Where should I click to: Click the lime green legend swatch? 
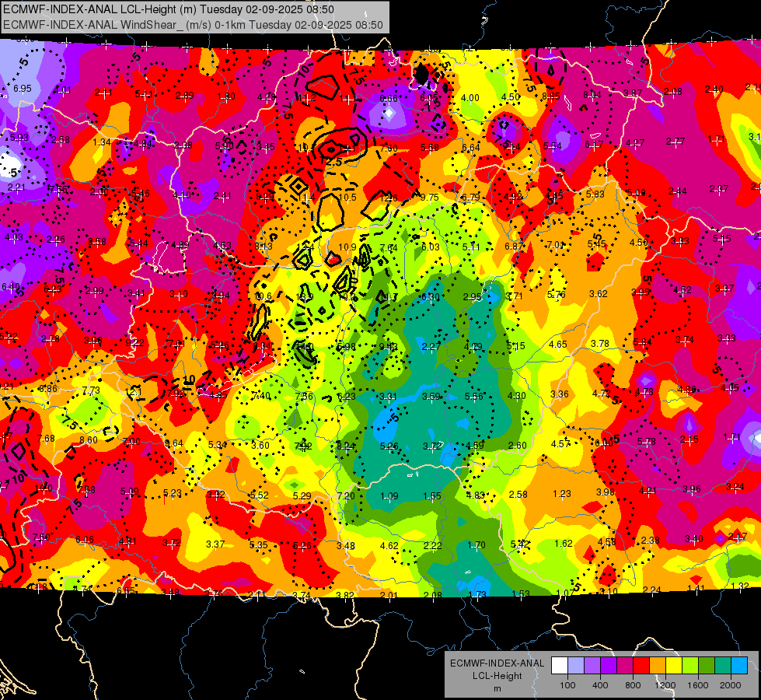coord(690,666)
